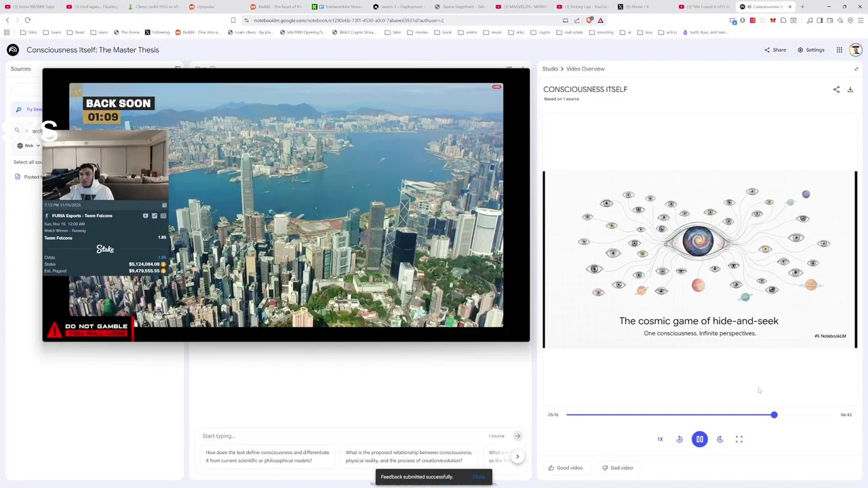
Task: Close the feedback submitted notification
Action: coord(479,476)
